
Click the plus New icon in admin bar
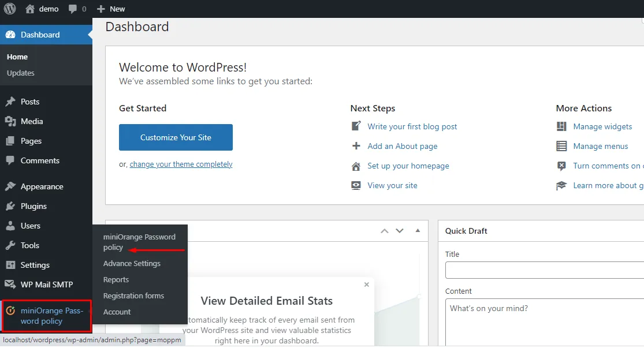point(101,9)
